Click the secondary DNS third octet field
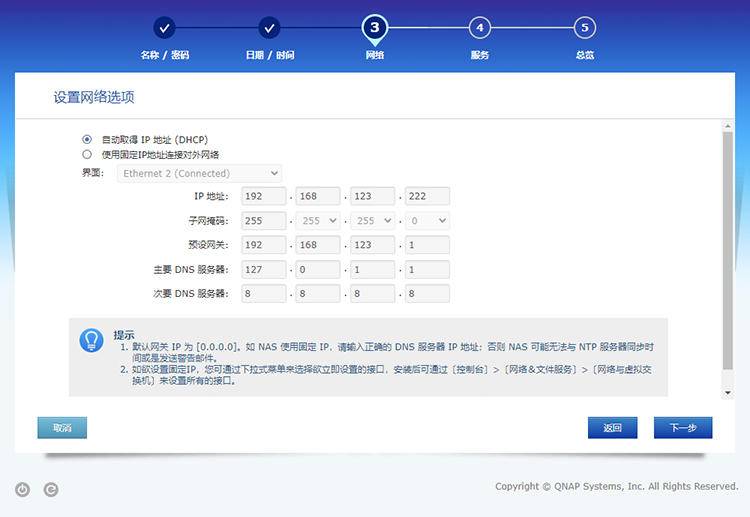The height and width of the screenshot is (517, 750). (373, 294)
